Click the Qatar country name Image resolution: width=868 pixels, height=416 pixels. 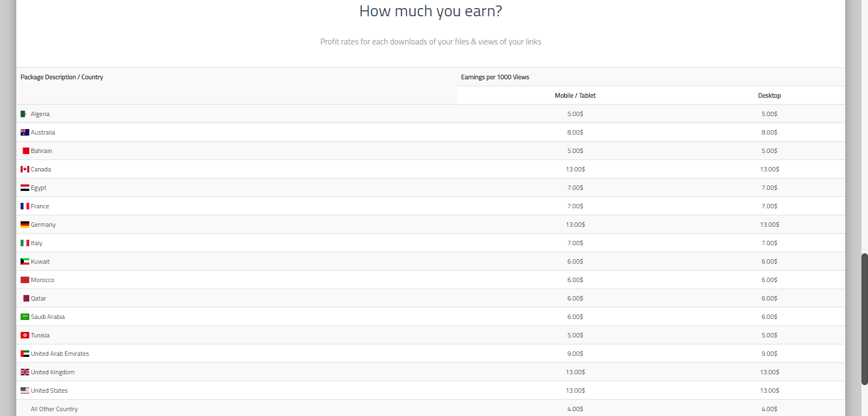click(39, 298)
